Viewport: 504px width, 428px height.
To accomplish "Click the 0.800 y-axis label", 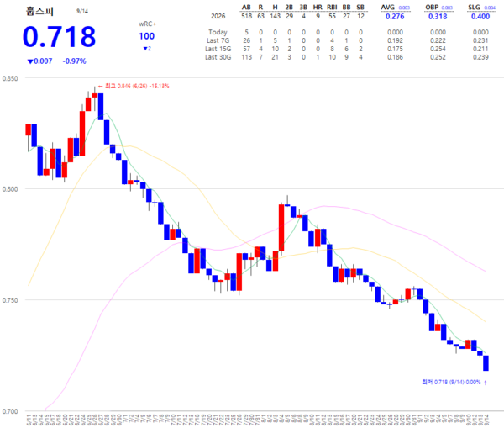I will pyautogui.click(x=10, y=189).
